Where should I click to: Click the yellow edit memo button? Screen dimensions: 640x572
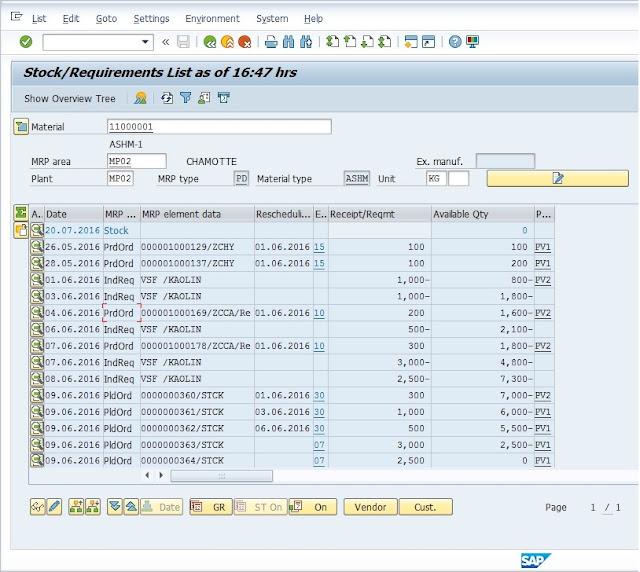point(558,178)
